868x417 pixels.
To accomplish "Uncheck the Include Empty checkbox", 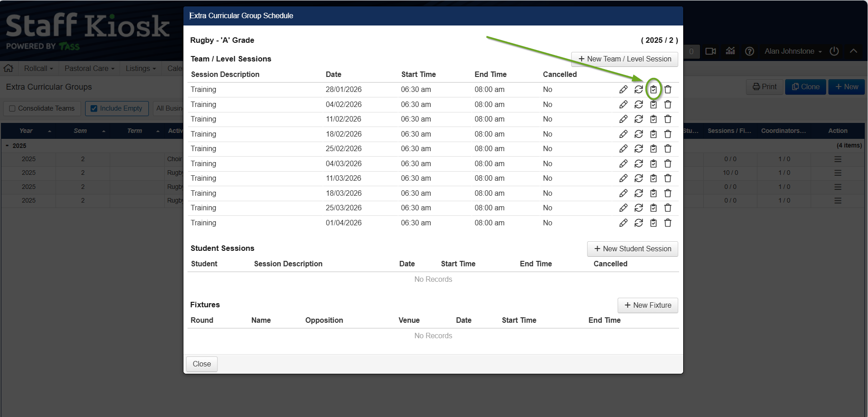I will click(94, 108).
